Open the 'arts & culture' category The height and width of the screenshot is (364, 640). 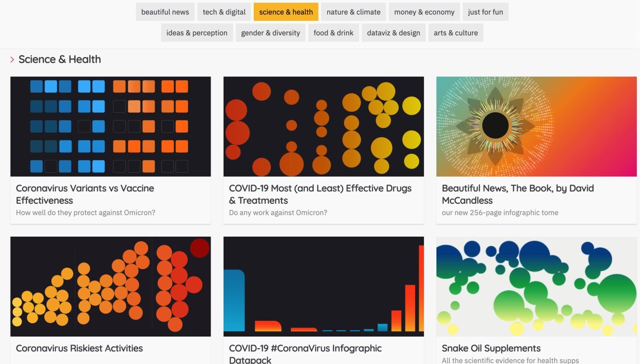(x=456, y=33)
